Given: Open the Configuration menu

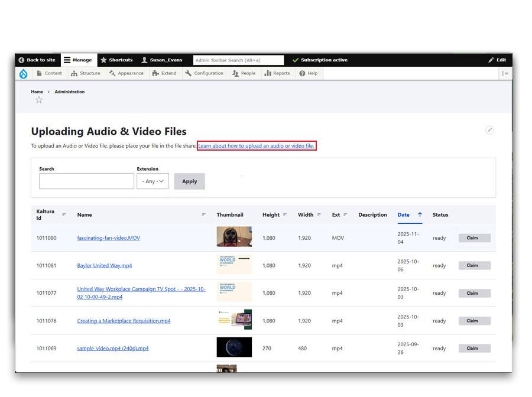Looking at the screenshot, I should [205, 73].
